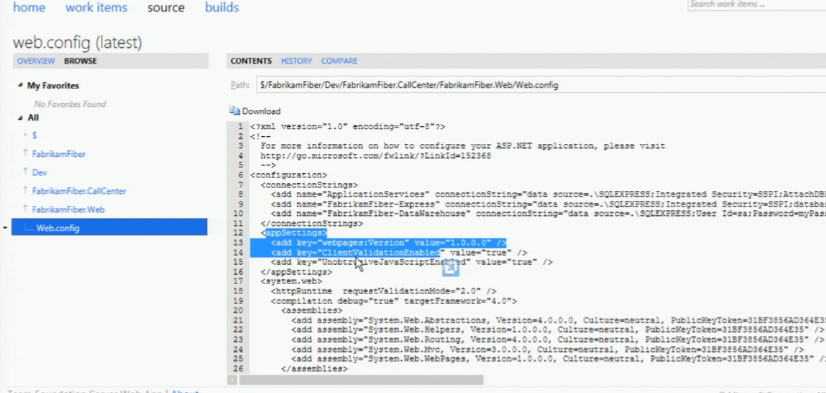Click the ClientValidationEnabled key line
Viewport: 826px width, 393px height.
point(399,252)
